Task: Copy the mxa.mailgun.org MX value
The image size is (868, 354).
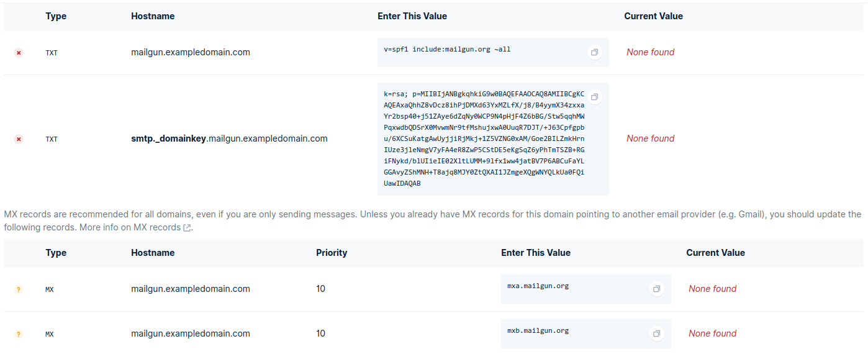Action: click(x=656, y=289)
